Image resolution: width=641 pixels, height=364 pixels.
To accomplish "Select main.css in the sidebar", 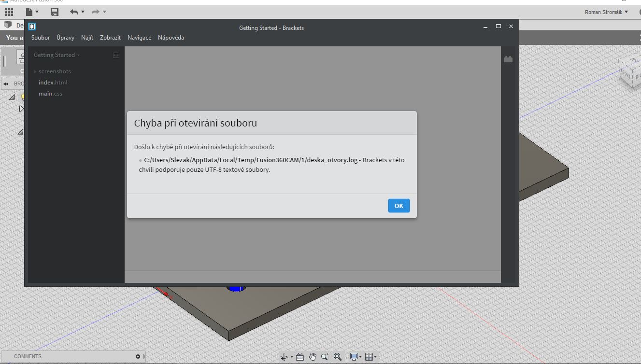I will point(50,94).
